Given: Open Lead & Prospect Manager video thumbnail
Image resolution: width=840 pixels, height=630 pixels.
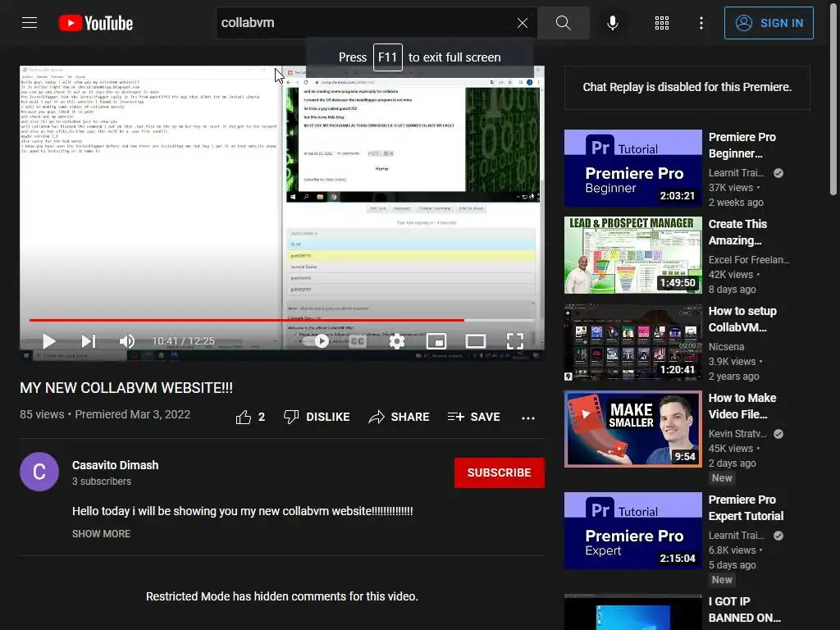Looking at the screenshot, I should (633, 255).
